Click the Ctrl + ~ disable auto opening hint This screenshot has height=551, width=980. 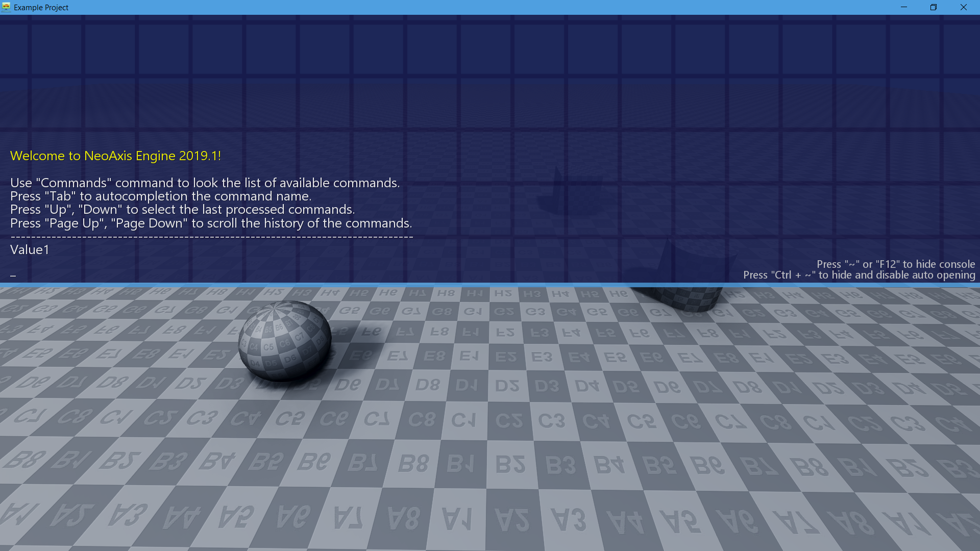859,275
